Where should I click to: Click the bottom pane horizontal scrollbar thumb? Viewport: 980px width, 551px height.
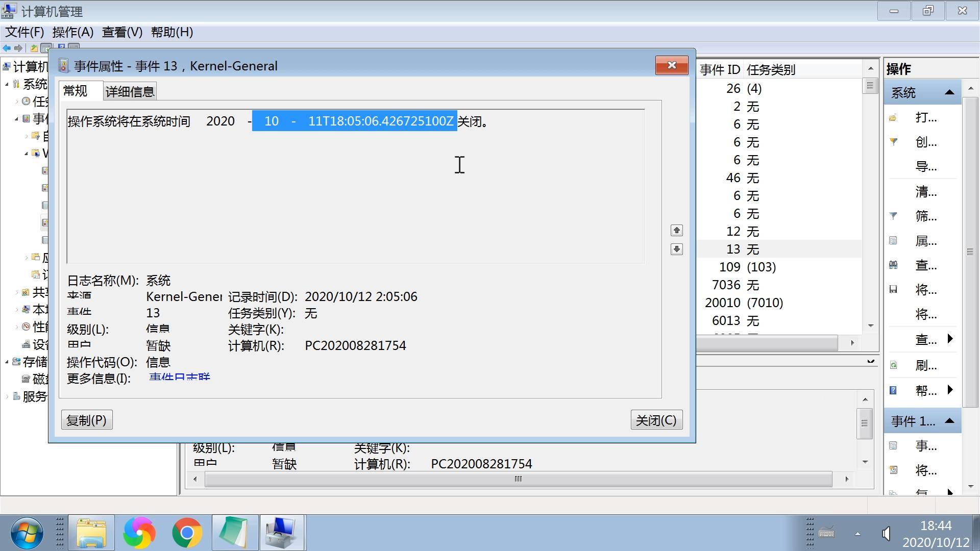point(518,479)
